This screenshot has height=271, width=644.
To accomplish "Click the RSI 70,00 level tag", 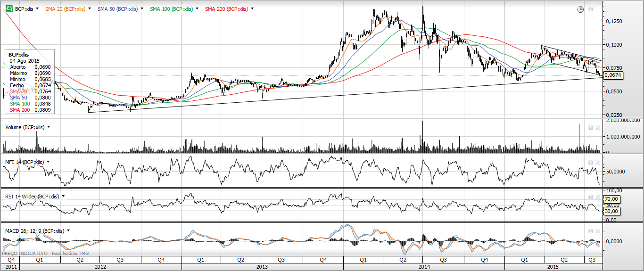I will [x=611, y=200].
